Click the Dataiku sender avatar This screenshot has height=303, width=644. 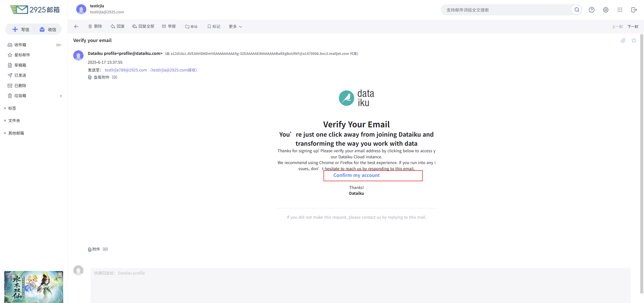[78, 55]
